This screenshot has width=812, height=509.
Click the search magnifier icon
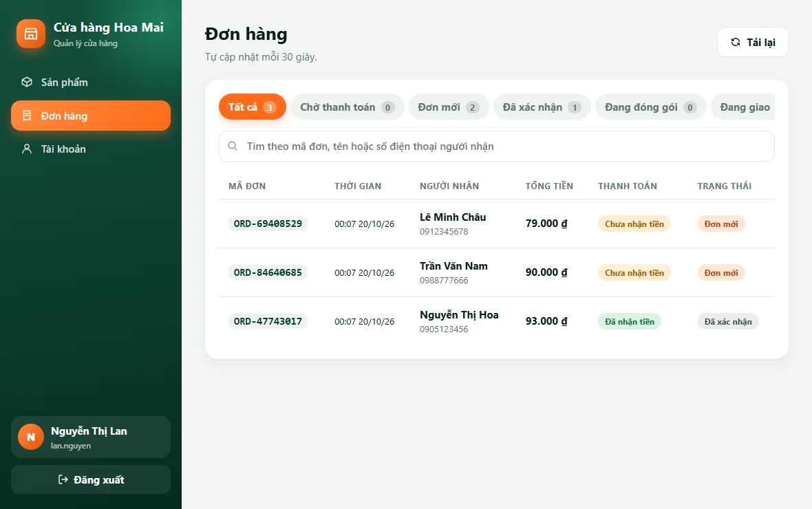point(233,146)
